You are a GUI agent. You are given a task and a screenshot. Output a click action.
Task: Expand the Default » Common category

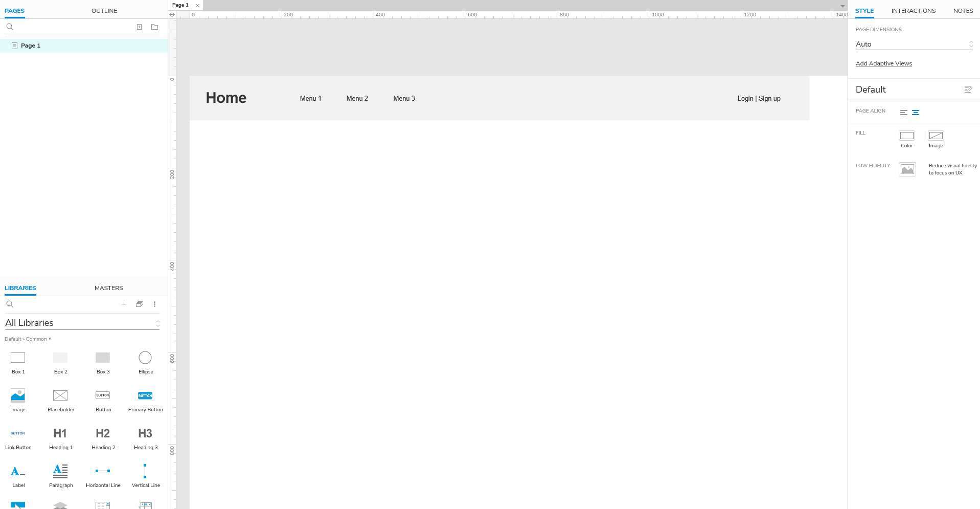28,339
